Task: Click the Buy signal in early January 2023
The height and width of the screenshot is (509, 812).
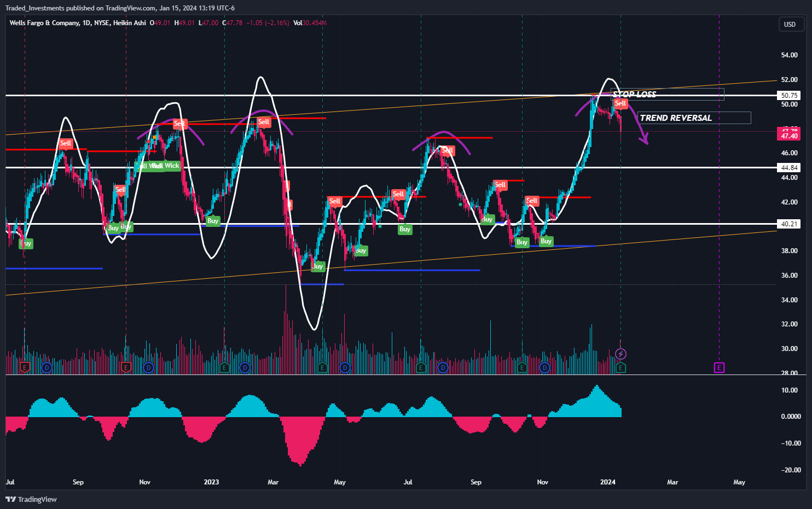Action: 212,221
